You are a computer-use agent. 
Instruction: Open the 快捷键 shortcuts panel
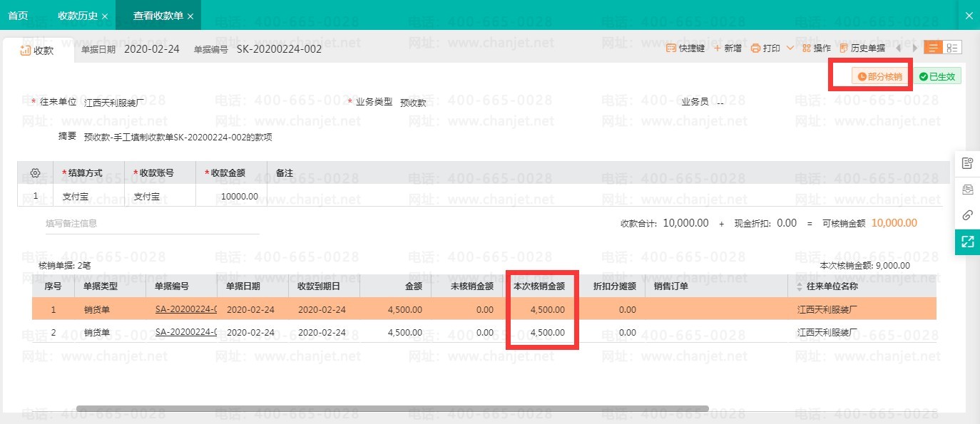(x=685, y=48)
